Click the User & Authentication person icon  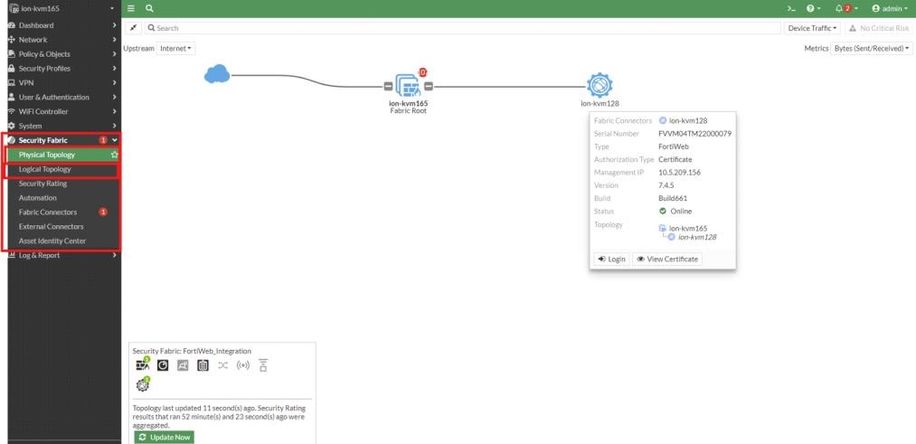[x=11, y=97]
